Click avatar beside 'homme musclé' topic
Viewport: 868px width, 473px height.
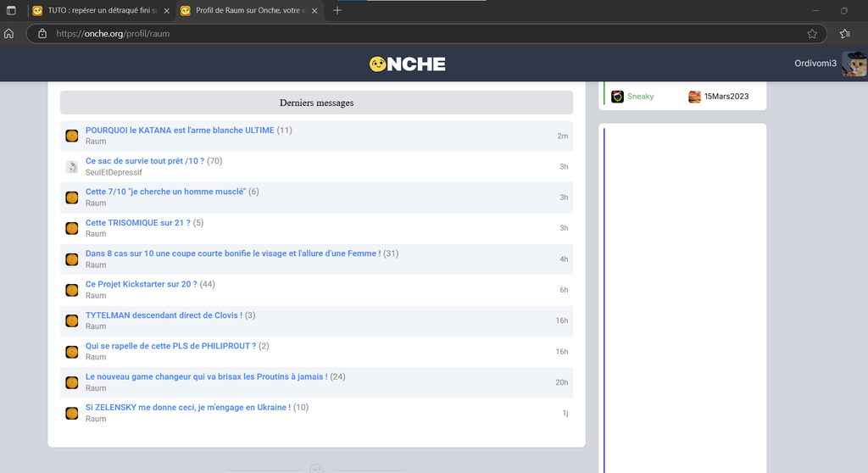click(72, 198)
